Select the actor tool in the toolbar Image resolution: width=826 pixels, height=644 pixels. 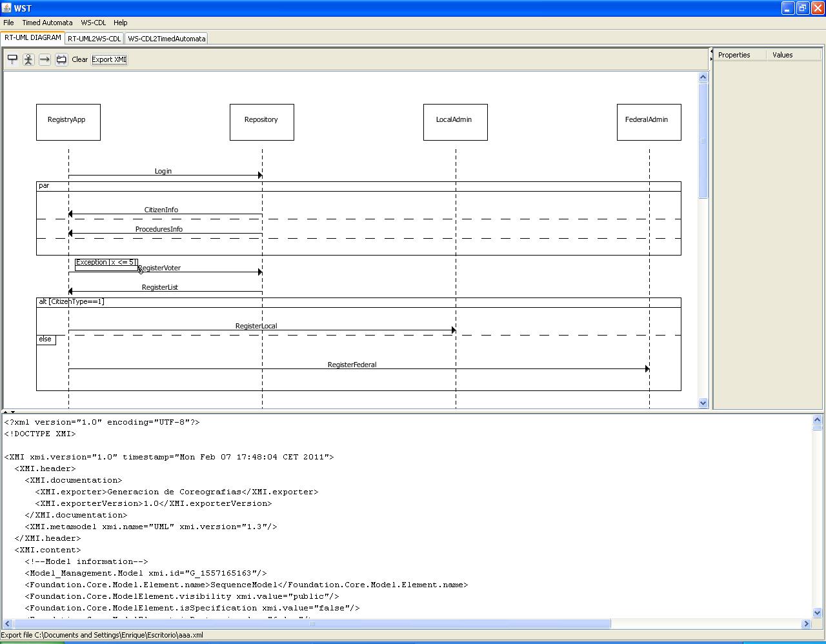tap(28, 59)
